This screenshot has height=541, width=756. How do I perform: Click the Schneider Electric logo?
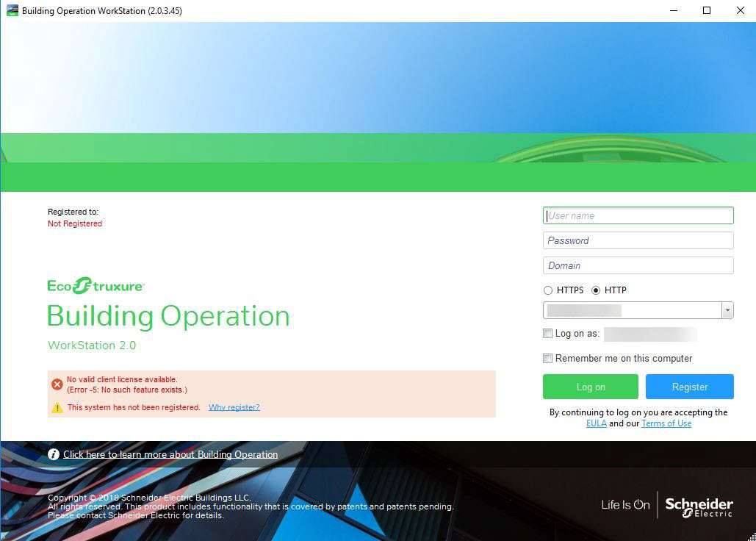tap(699, 507)
